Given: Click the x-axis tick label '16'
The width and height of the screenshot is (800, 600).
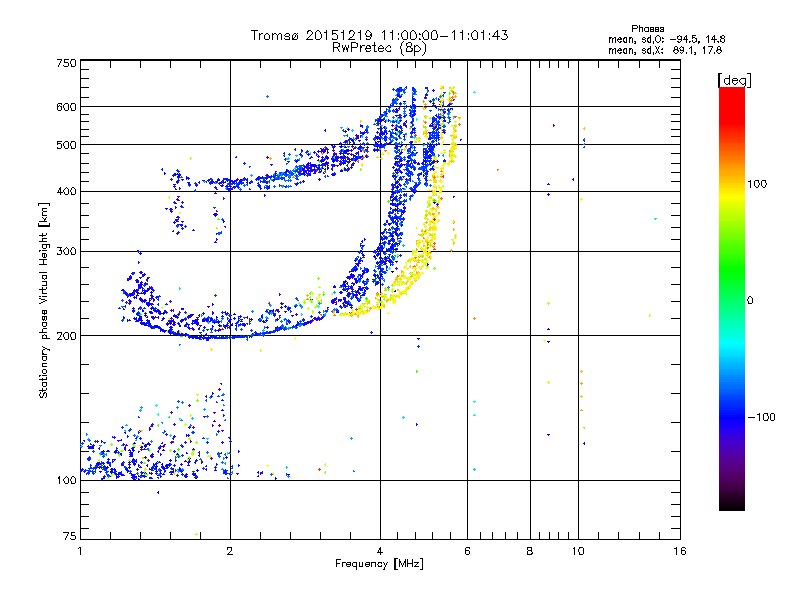Looking at the screenshot, I should tap(680, 551).
